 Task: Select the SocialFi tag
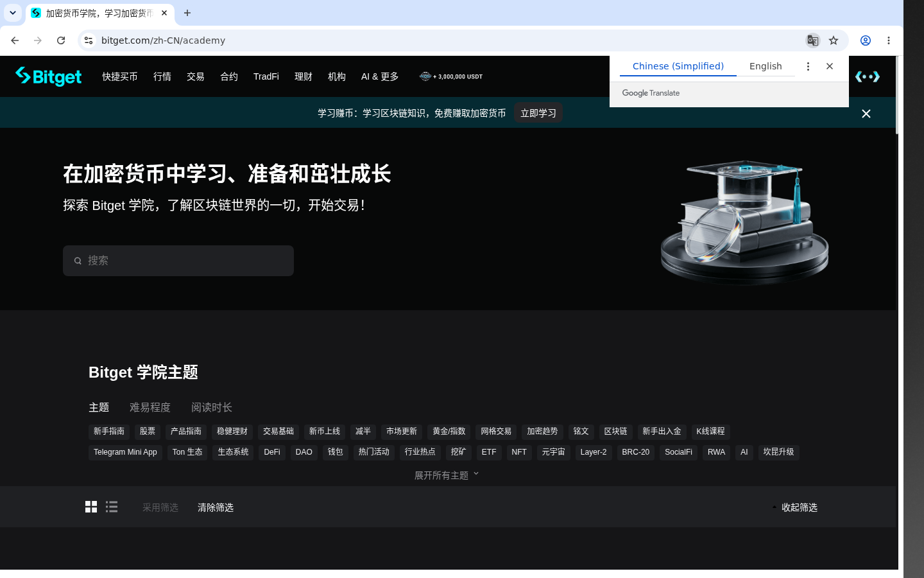pyautogui.click(x=678, y=452)
